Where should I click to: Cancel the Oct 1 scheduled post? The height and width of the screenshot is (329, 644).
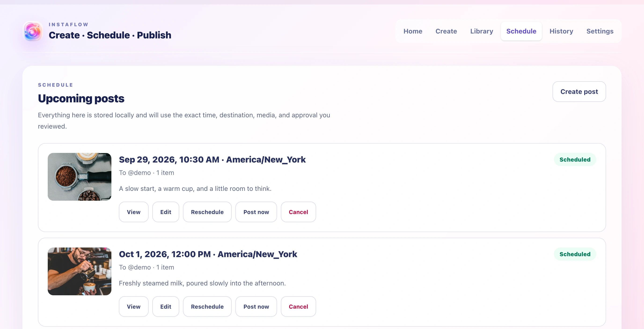298,307
